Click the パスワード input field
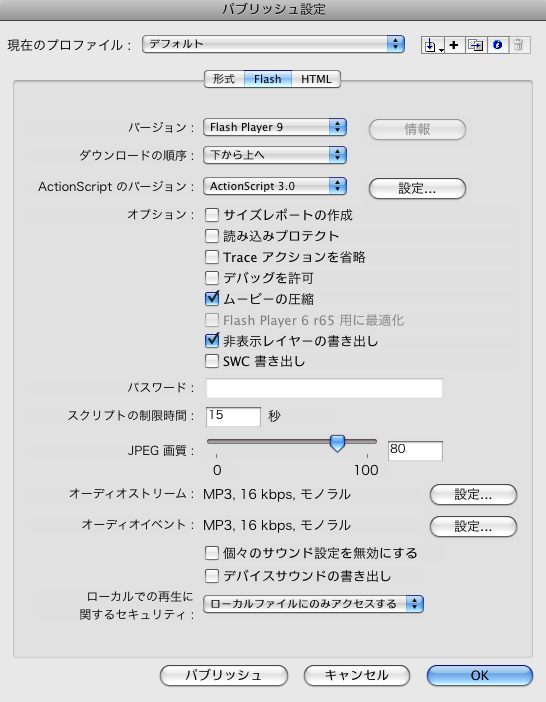Screen dimensions: 546x702 click(324, 388)
